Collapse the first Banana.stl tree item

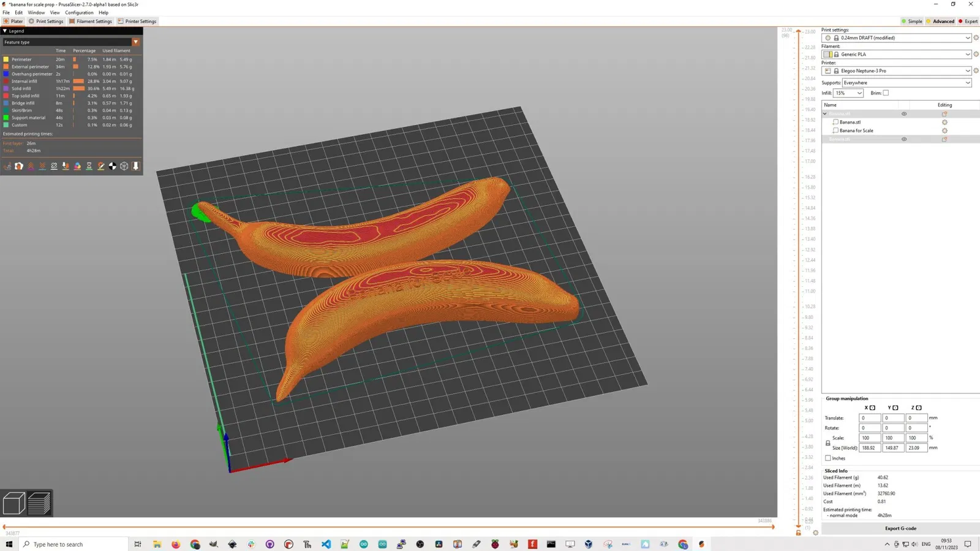point(825,114)
